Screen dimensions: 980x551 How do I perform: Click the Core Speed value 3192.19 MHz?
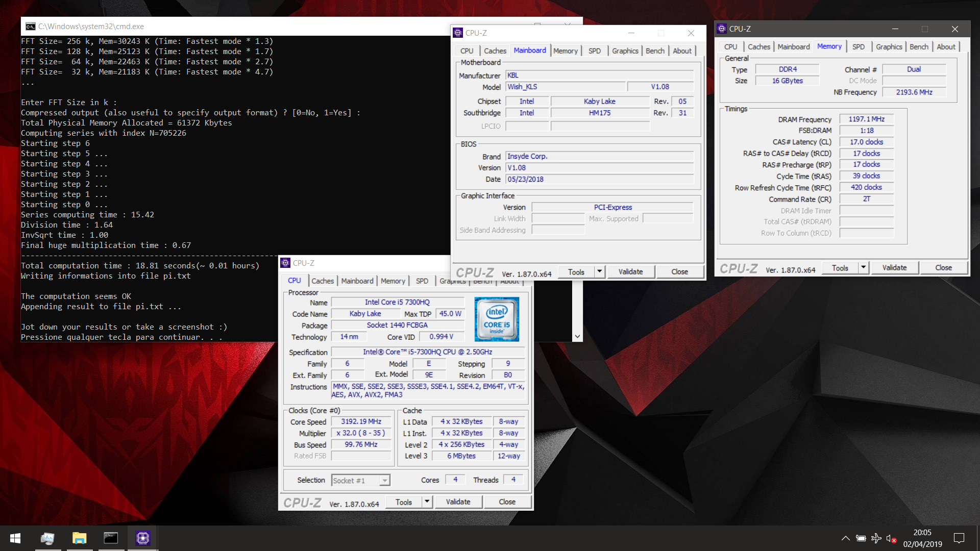[x=361, y=422]
